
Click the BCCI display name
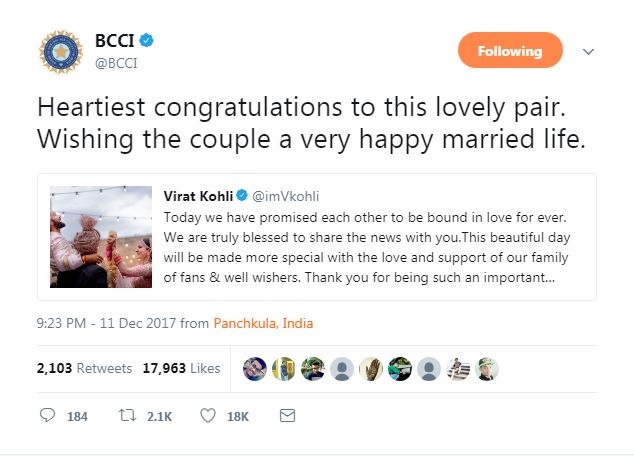click(x=114, y=41)
